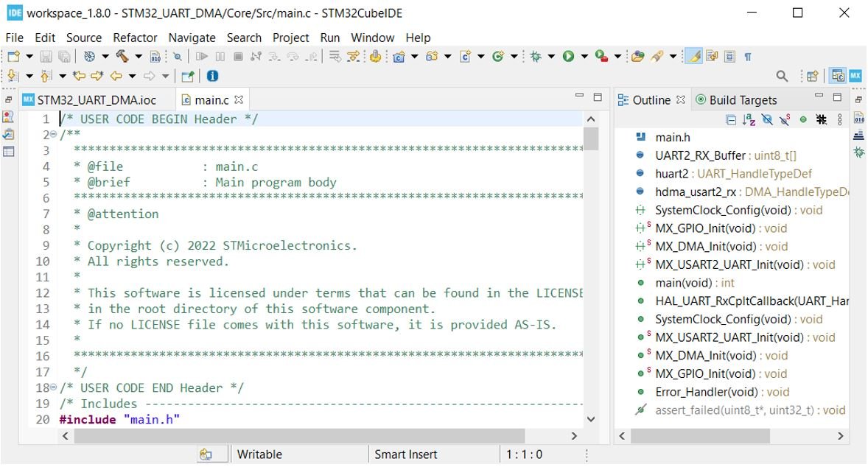Click the Last Edit Location arrow icon

tap(79, 76)
